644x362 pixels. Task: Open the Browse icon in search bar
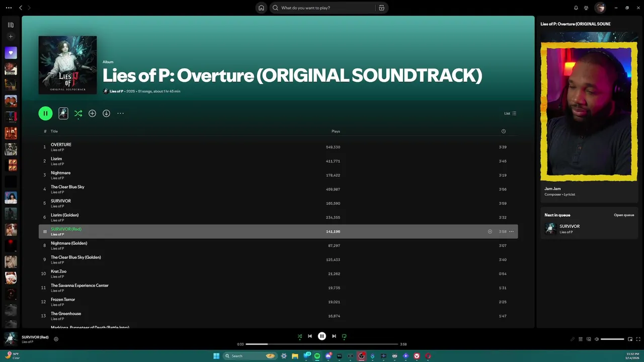pyautogui.click(x=381, y=8)
